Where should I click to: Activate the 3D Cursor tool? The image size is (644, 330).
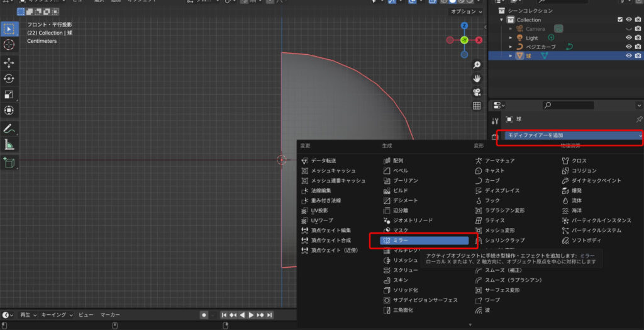pyautogui.click(x=9, y=45)
